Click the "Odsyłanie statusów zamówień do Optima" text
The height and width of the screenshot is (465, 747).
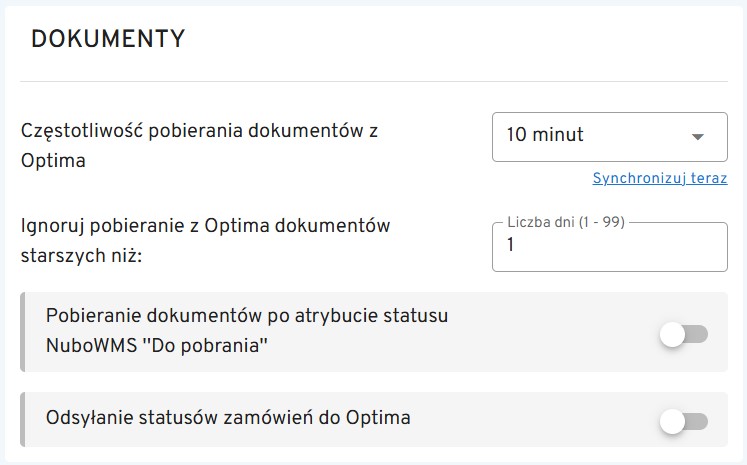[x=229, y=417]
